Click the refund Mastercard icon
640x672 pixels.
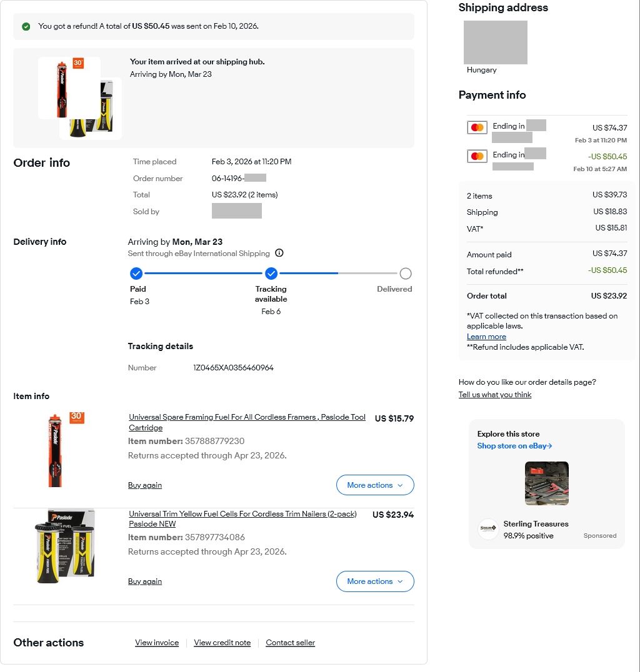(x=477, y=156)
